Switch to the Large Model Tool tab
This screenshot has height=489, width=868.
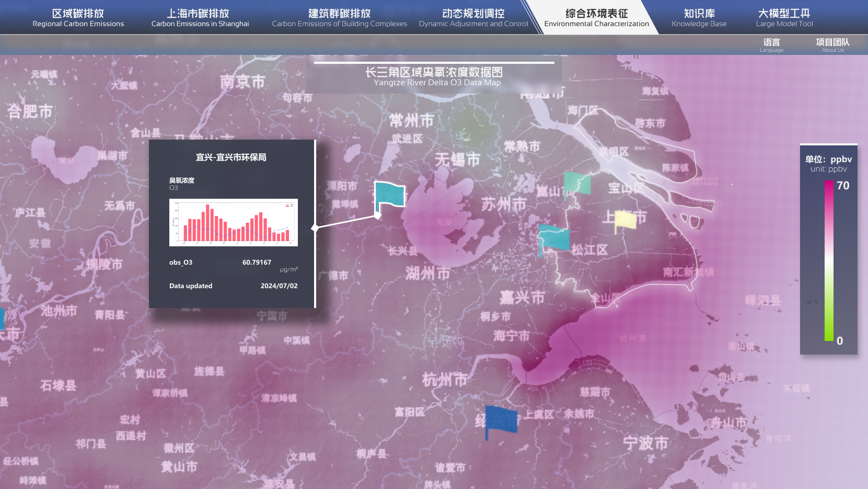pos(784,18)
